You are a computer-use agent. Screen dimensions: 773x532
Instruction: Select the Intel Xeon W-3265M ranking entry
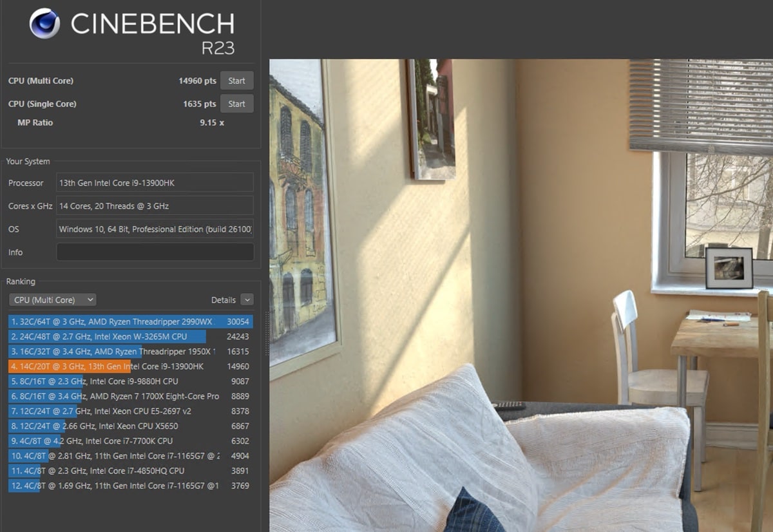point(129,336)
